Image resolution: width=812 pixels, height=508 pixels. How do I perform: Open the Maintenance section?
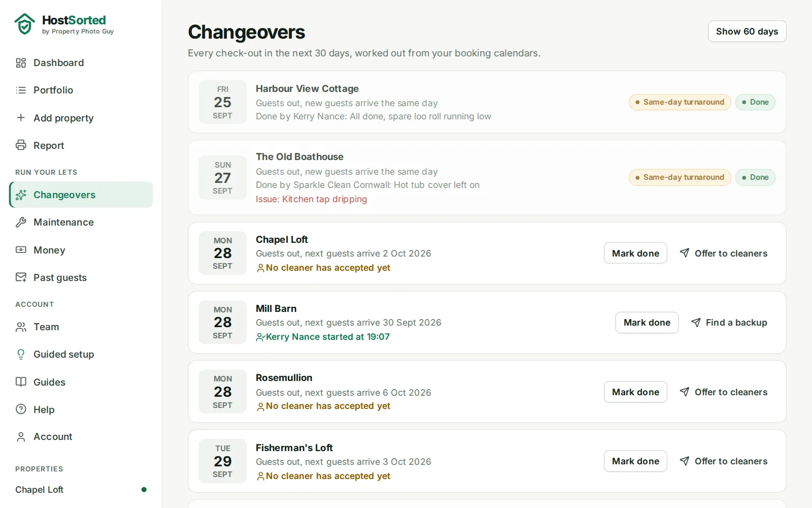[x=81, y=222]
